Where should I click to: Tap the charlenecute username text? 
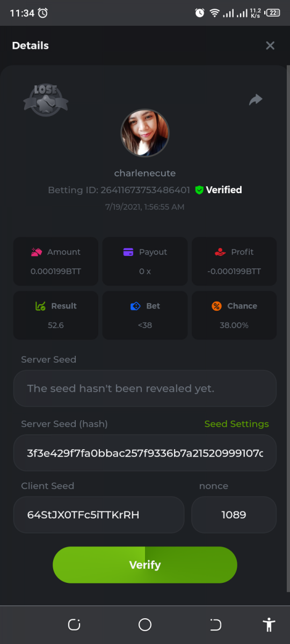tap(145, 173)
